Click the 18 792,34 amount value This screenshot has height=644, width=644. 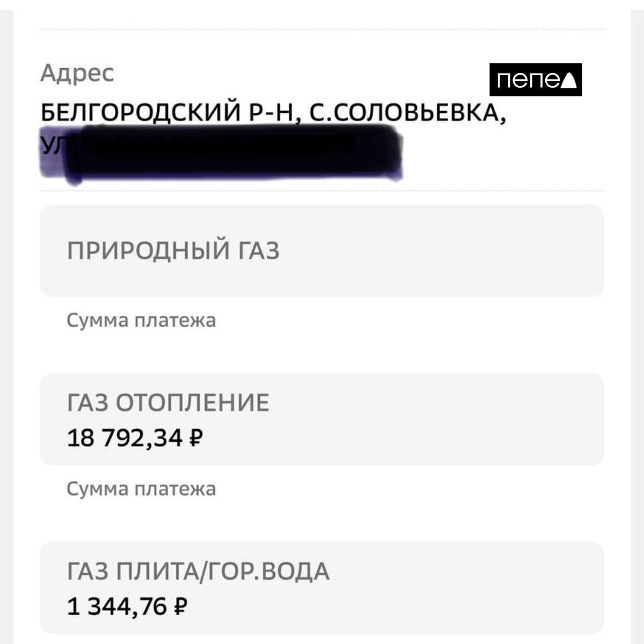point(125,438)
